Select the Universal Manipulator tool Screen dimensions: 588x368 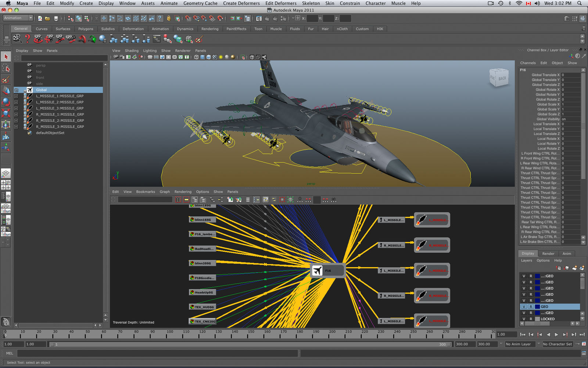point(6,124)
